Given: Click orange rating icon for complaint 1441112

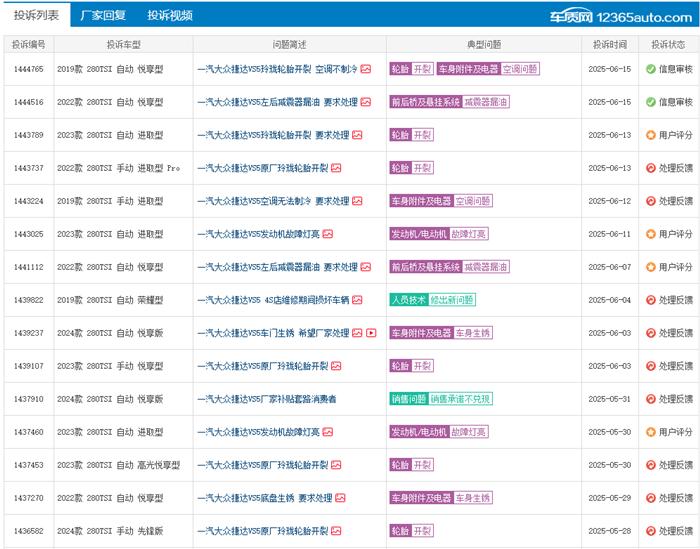Looking at the screenshot, I should pyautogui.click(x=650, y=267).
